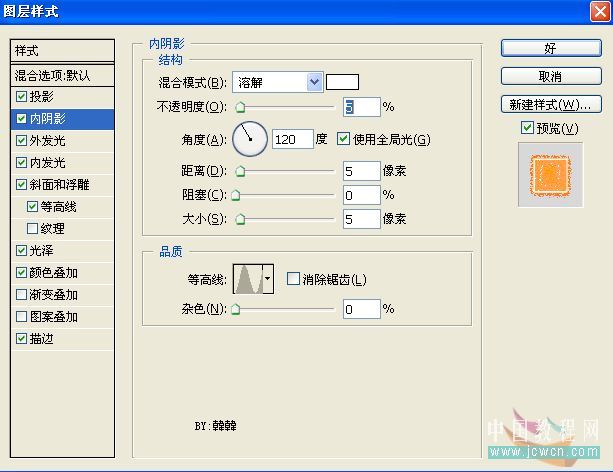This screenshot has height=472, width=613.
Task: Toggle the 预览 preview checkbox
Action: pos(527,127)
